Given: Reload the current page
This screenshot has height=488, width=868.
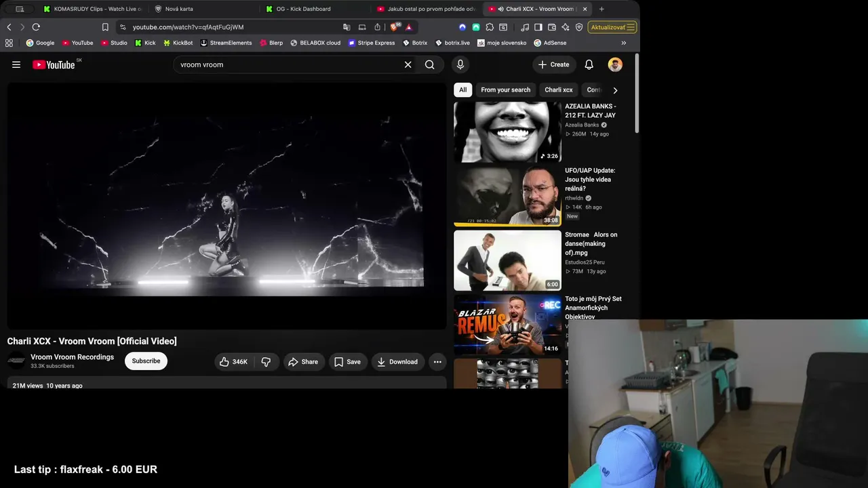Looking at the screenshot, I should 36,27.
